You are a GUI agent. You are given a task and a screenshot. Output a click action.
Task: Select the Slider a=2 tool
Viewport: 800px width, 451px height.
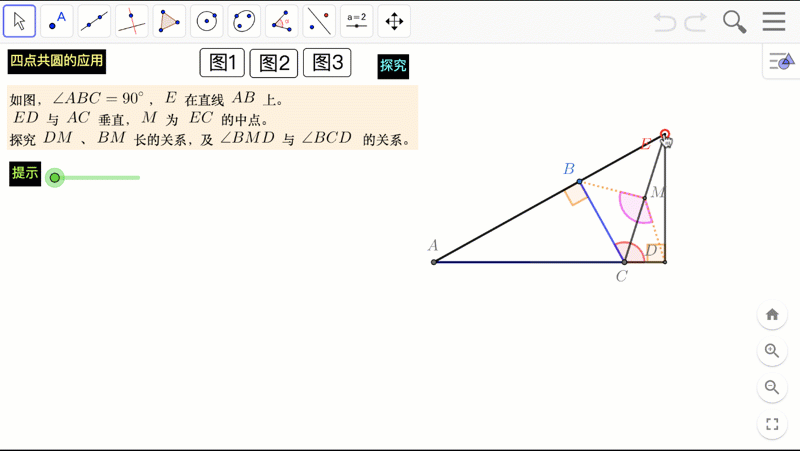357,21
